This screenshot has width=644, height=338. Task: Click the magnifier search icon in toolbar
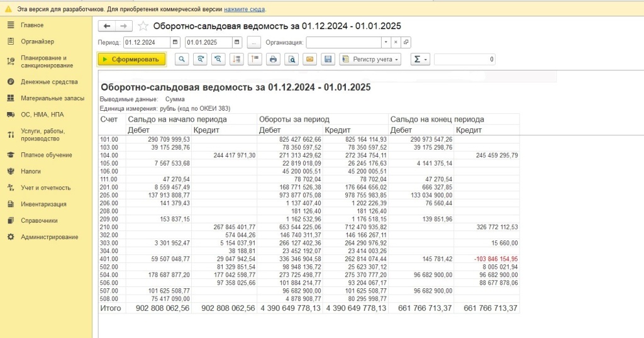click(182, 59)
